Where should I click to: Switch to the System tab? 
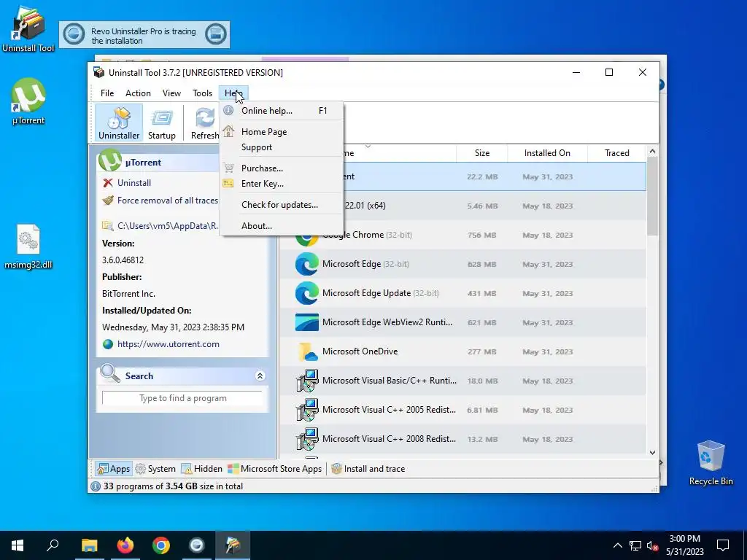155,469
